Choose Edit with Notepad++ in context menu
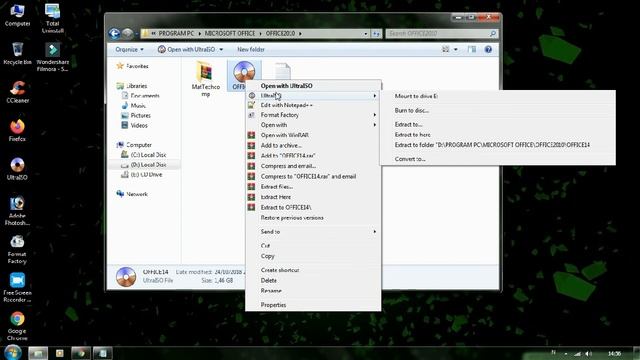This screenshot has width=640, height=360. tap(313, 105)
